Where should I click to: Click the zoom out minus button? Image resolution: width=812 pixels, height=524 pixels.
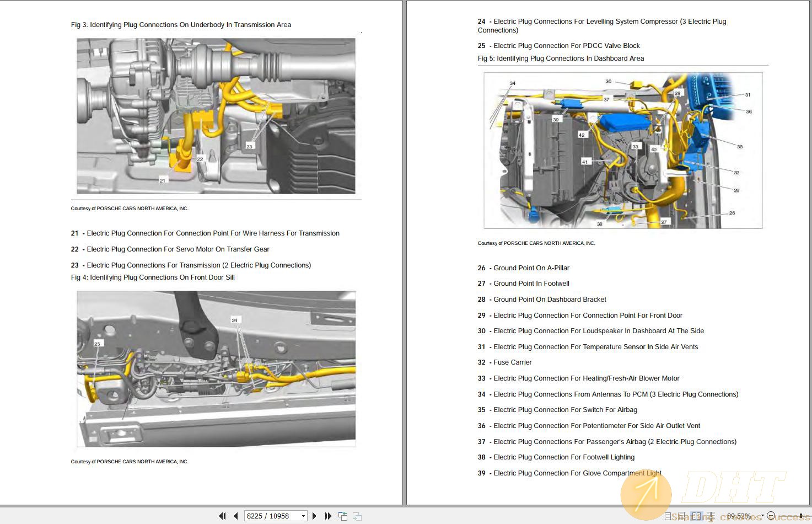click(771, 515)
